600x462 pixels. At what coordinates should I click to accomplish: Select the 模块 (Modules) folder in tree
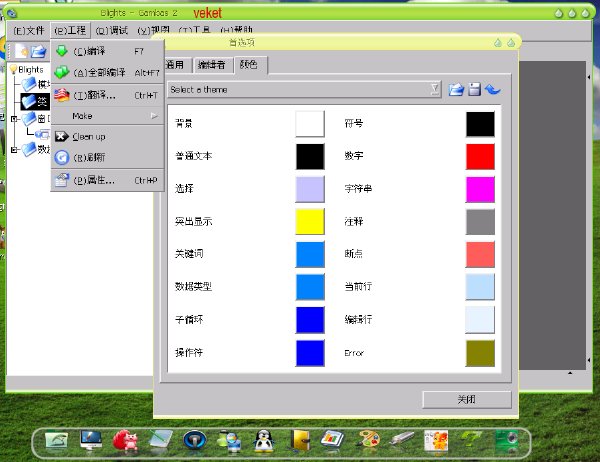pos(36,84)
